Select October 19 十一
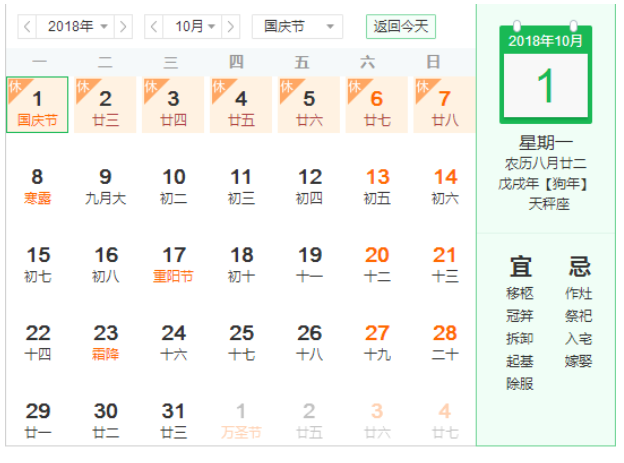624x463 pixels. tap(309, 264)
